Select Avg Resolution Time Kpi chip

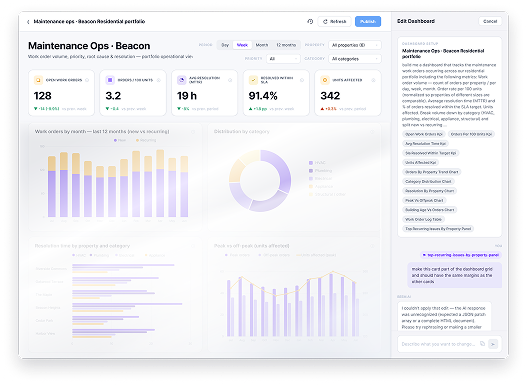click(x=425, y=143)
